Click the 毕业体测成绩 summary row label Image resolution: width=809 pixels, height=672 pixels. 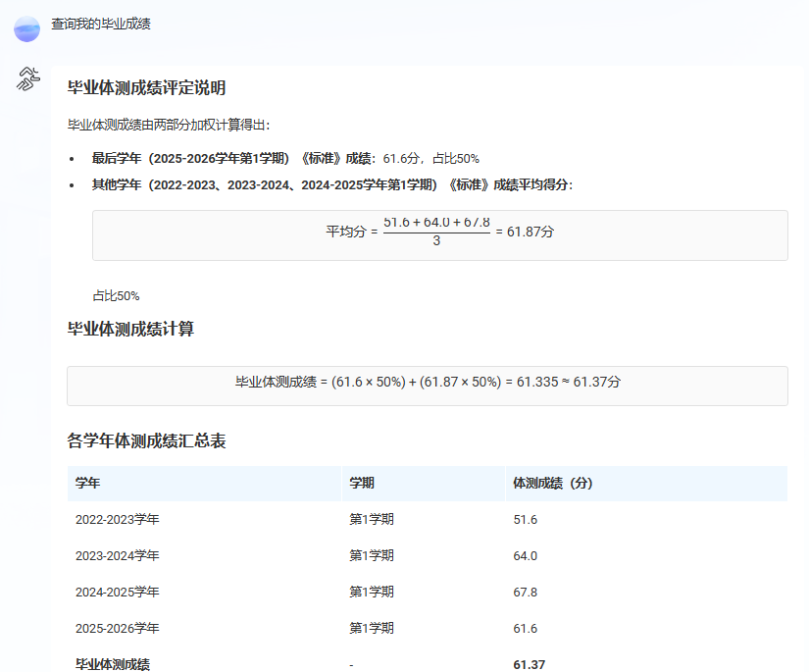tap(113, 665)
